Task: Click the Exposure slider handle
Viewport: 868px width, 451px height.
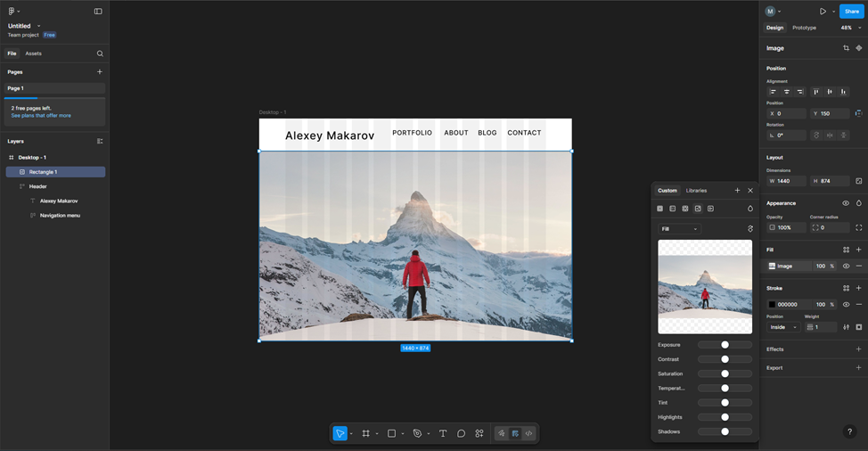Action: tap(725, 345)
